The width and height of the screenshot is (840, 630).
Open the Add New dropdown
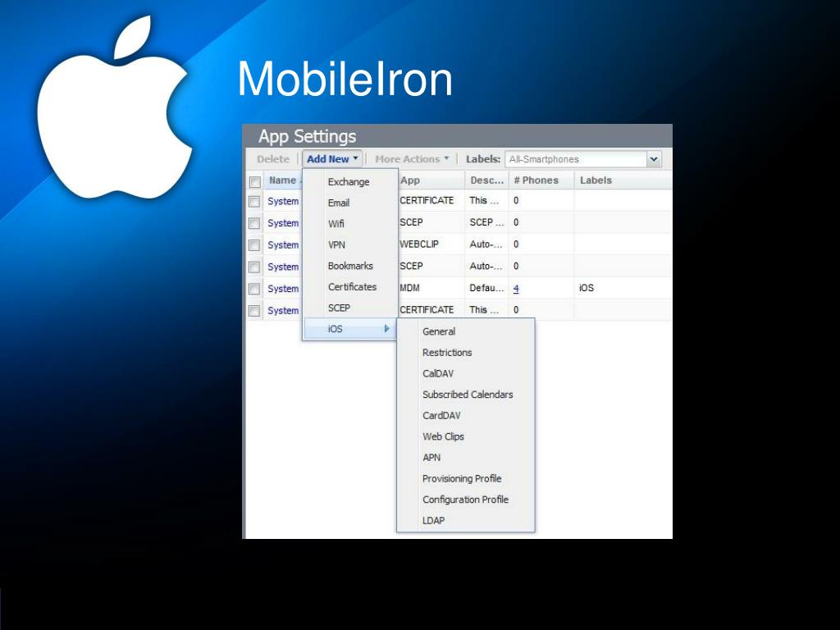coord(332,159)
